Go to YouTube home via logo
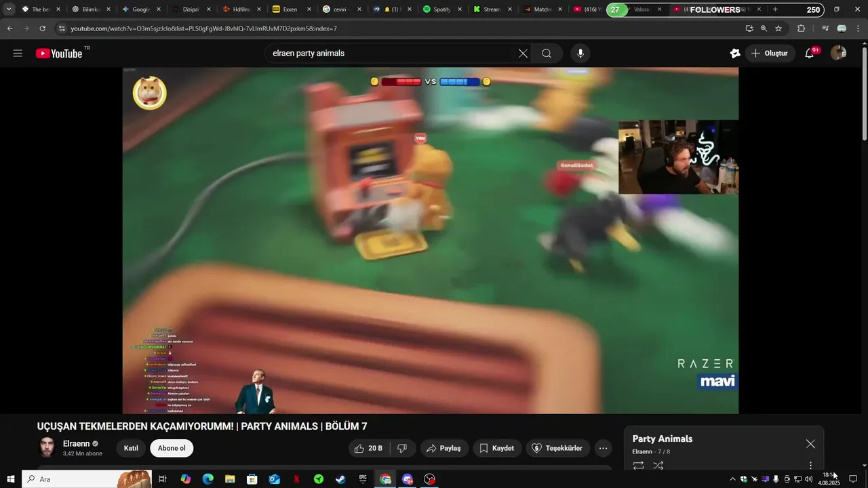This screenshot has width=868, height=488. [x=59, y=54]
